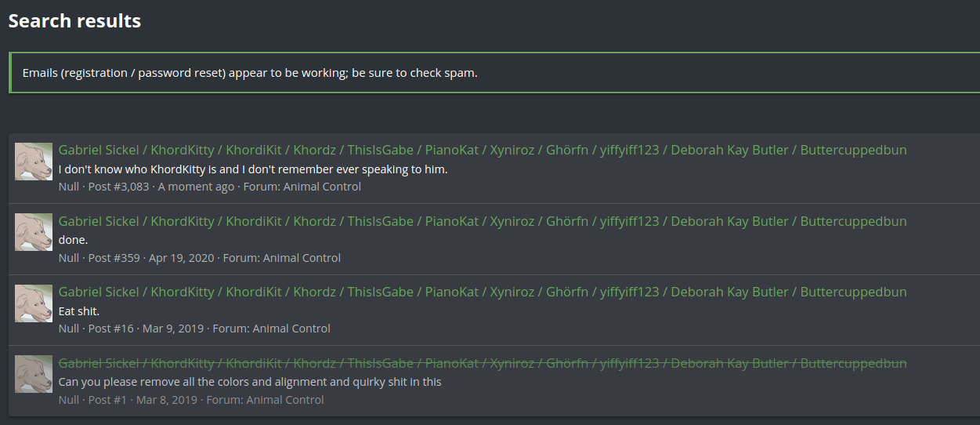Open the thread title above 'Eat shit.'
The width and height of the screenshot is (980, 425).
click(483, 292)
